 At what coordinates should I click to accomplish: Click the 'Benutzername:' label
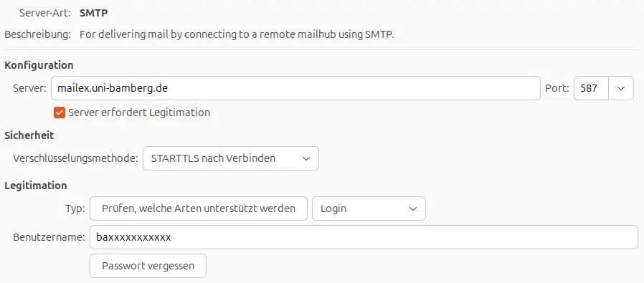(x=49, y=237)
